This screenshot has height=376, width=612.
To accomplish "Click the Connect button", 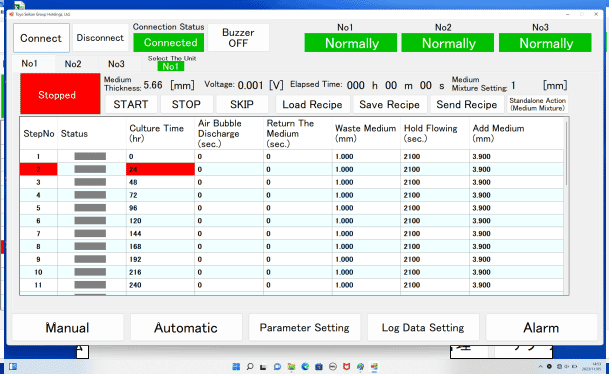I will click(x=41, y=38).
